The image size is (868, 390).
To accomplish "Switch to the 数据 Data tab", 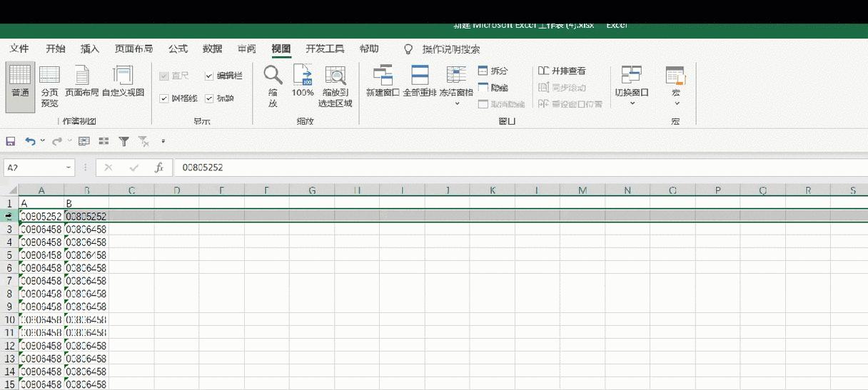I will tap(213, 48).
